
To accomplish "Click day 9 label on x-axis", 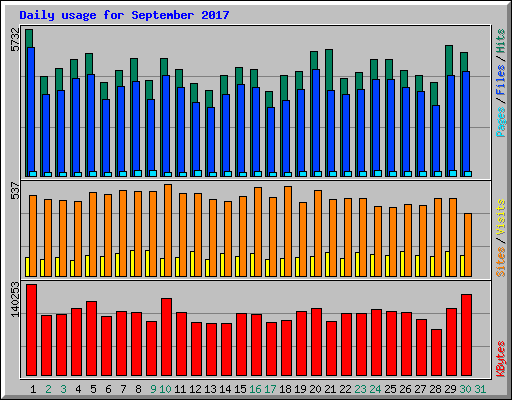I will point(153,389).
